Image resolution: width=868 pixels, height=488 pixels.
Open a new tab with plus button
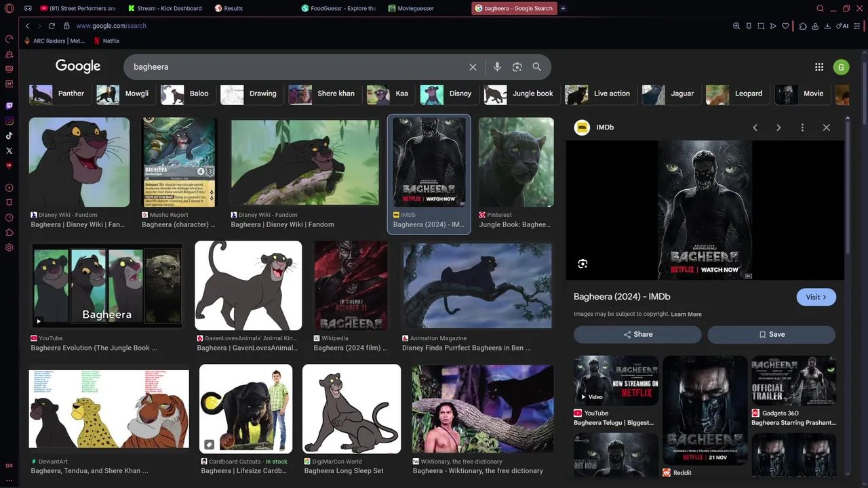click(x=563, y=8)
